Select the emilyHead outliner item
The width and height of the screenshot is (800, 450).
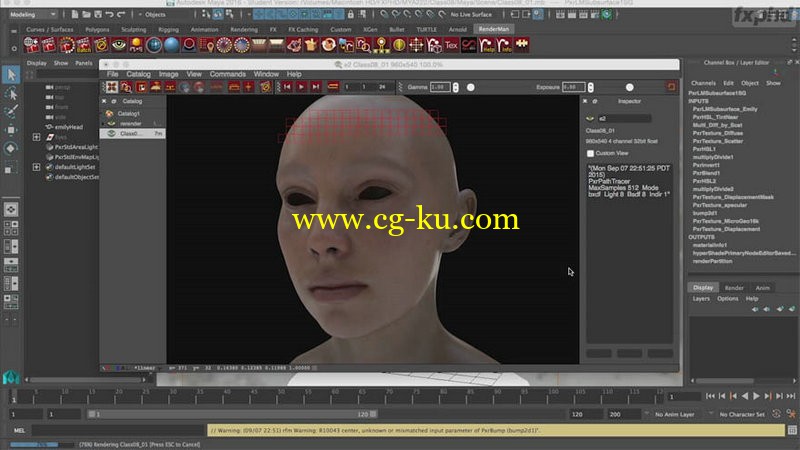click(x=68, y=127)
